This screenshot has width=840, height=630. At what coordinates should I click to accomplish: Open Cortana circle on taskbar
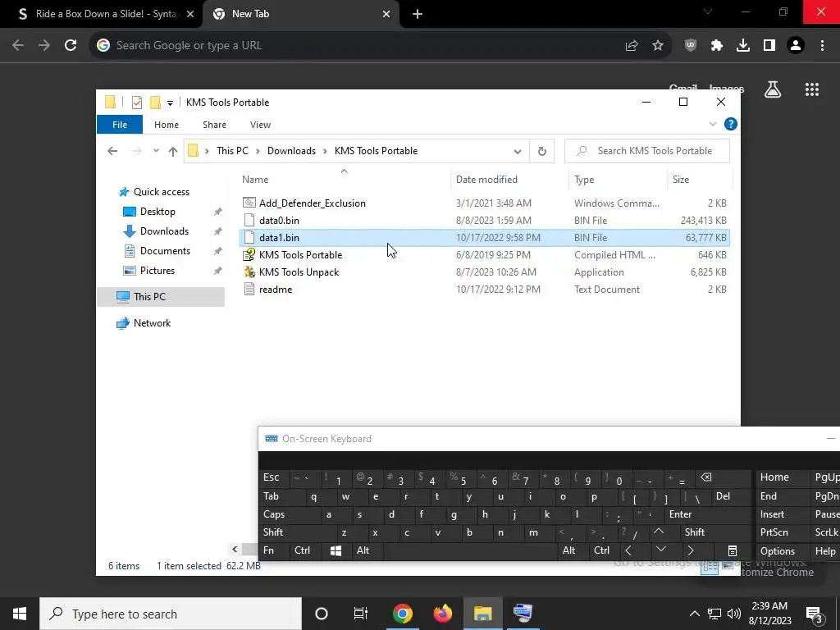(x=322, y=614)
